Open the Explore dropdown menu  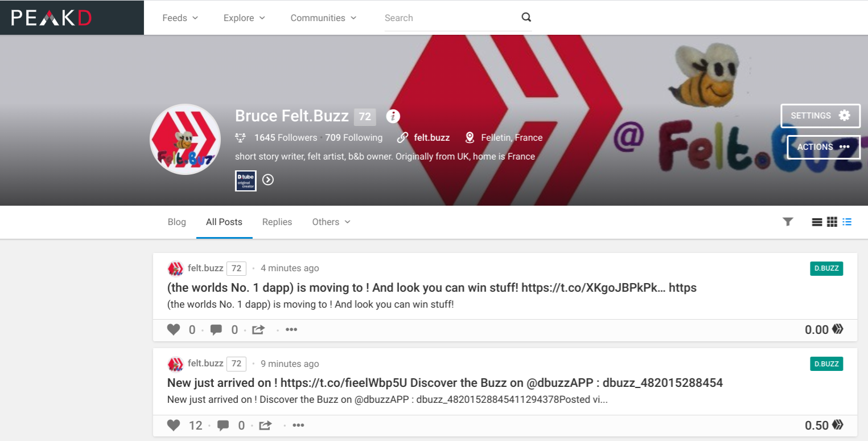tap(244, 18)
